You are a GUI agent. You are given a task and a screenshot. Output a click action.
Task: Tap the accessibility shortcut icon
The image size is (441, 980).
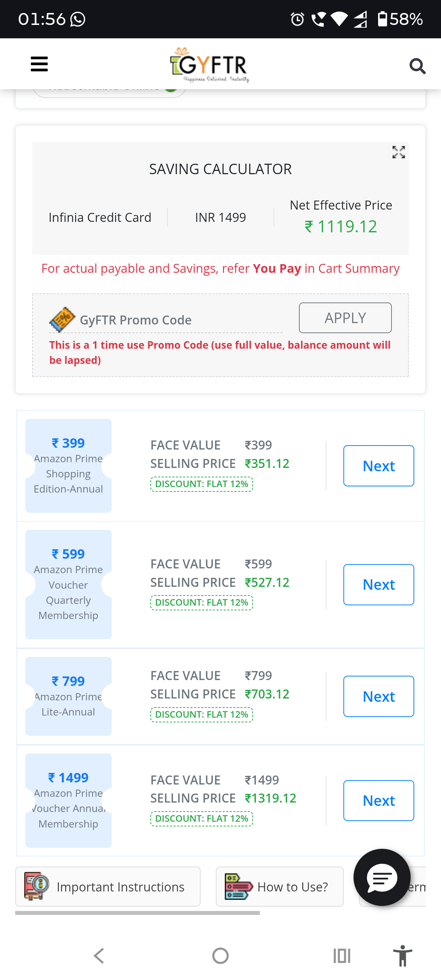402,956
